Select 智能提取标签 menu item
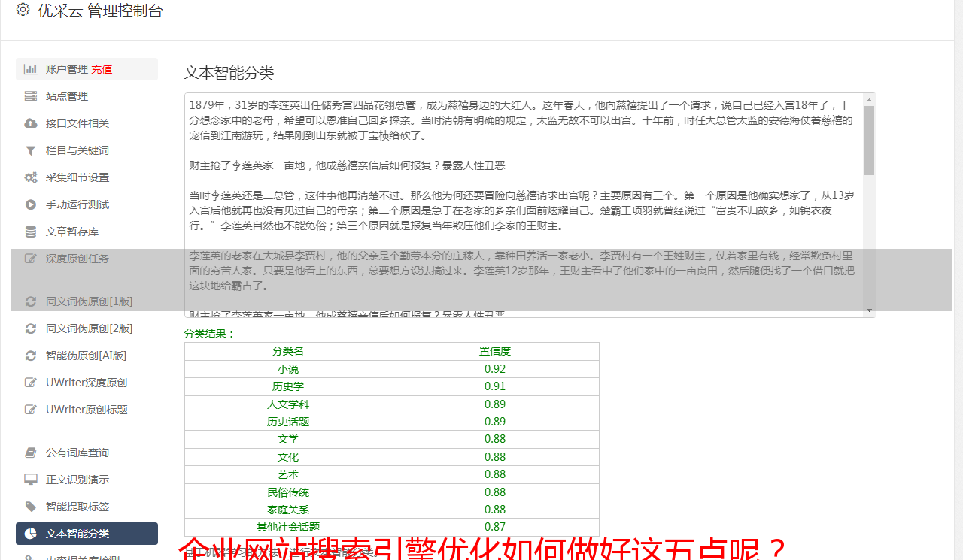The height and width of the screenshot is (560, 963). coord(87,507)
